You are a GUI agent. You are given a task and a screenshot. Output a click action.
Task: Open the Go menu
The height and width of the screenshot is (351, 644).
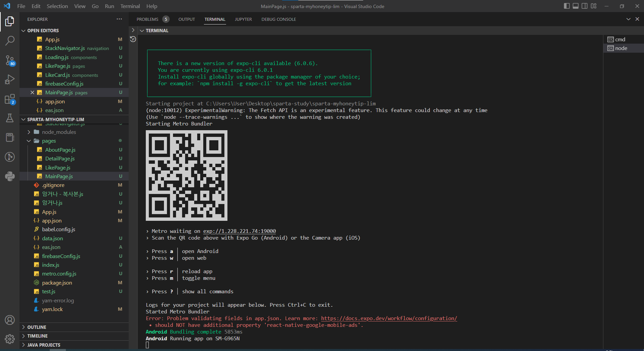[x=95, y=6]
